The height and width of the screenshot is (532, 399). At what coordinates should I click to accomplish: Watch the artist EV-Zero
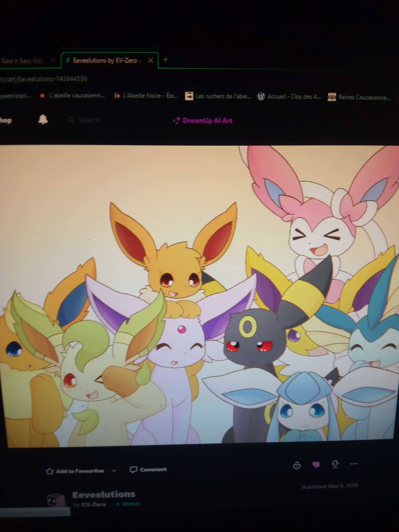click(128, 504)
